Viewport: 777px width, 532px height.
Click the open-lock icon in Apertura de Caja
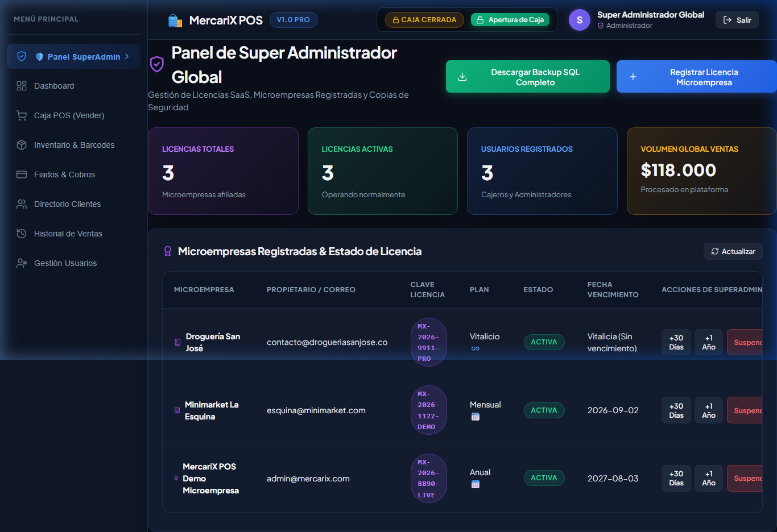pos(480,20)
